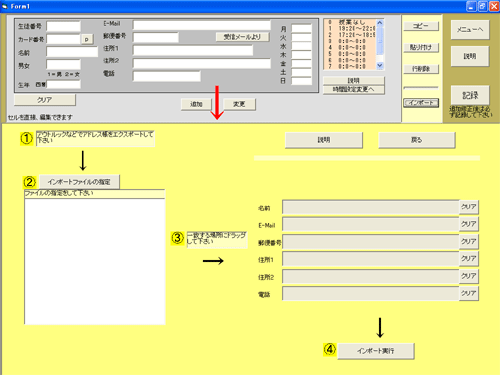
Task: Click the 電話 mapping field in the import panel
Action: [x=371, y=294]
